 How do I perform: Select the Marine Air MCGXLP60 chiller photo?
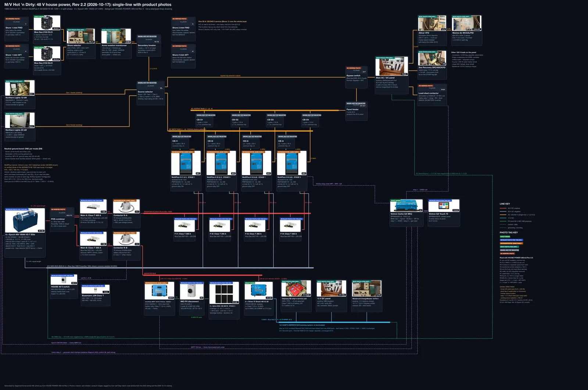point(467,23)
